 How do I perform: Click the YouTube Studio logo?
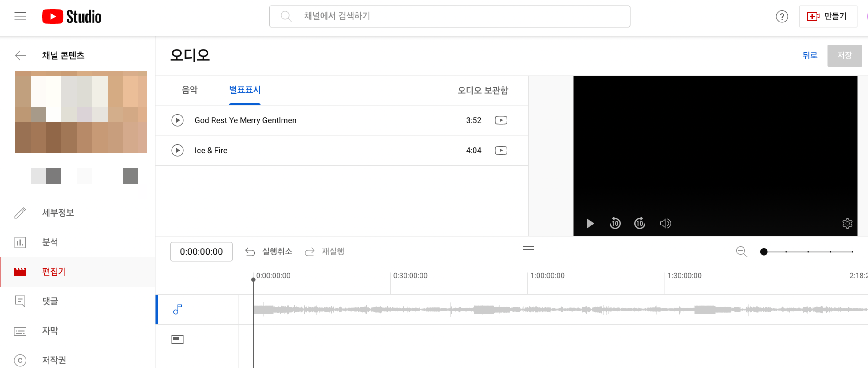click(x=71, y=17)
